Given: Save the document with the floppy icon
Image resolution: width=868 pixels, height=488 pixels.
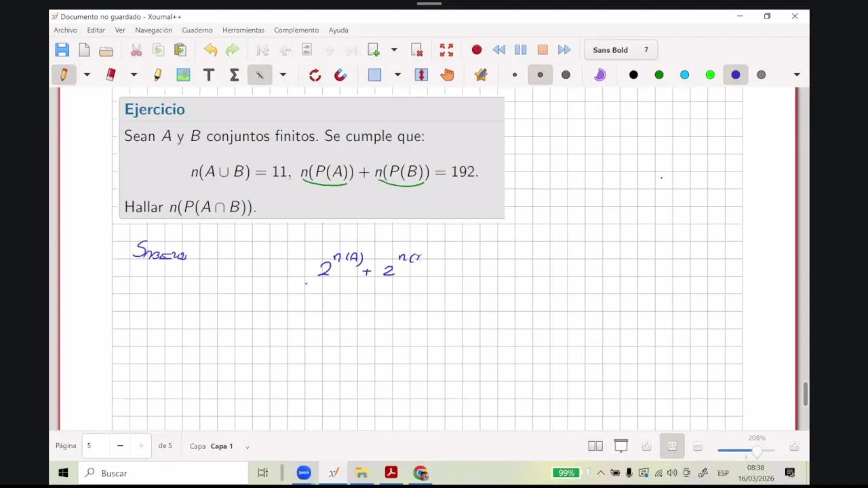Looking at the screenshot, I should tap(62, 49).
